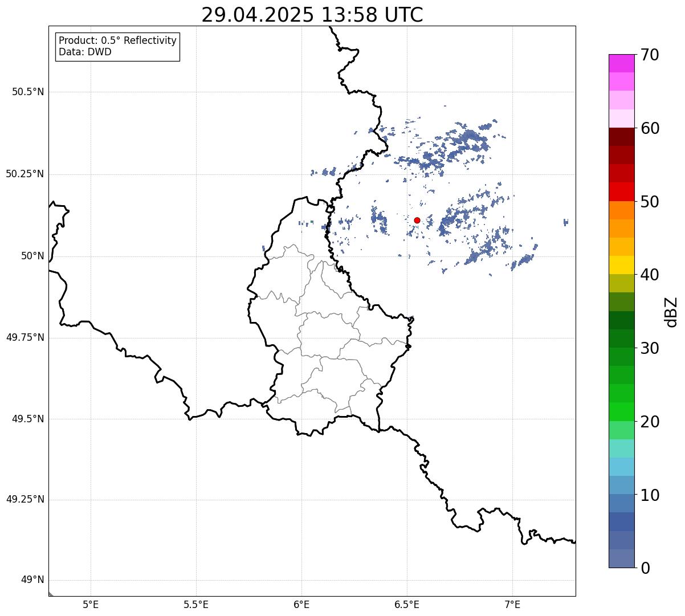Click the 49.75°N latitude label
Viewport: 685px width, 616px height.
click(25, 337)
